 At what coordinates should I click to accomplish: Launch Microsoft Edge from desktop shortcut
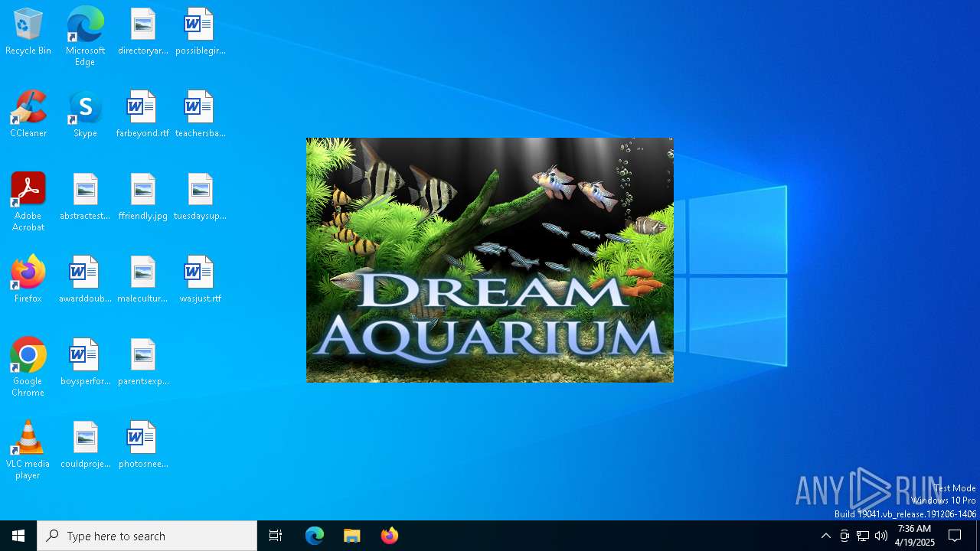coord(85,37)
